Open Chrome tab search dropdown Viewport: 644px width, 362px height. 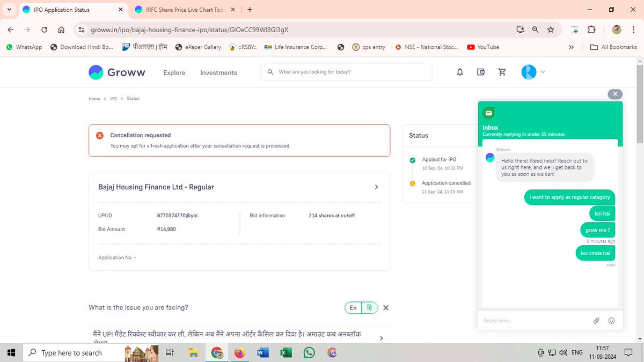click(10, 10)
